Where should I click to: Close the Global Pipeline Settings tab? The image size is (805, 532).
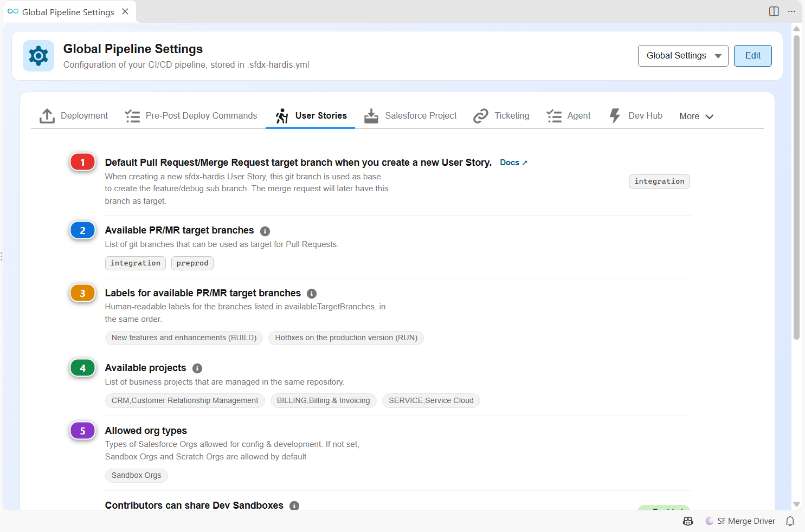pyautogui.click(x=125, y=11)
